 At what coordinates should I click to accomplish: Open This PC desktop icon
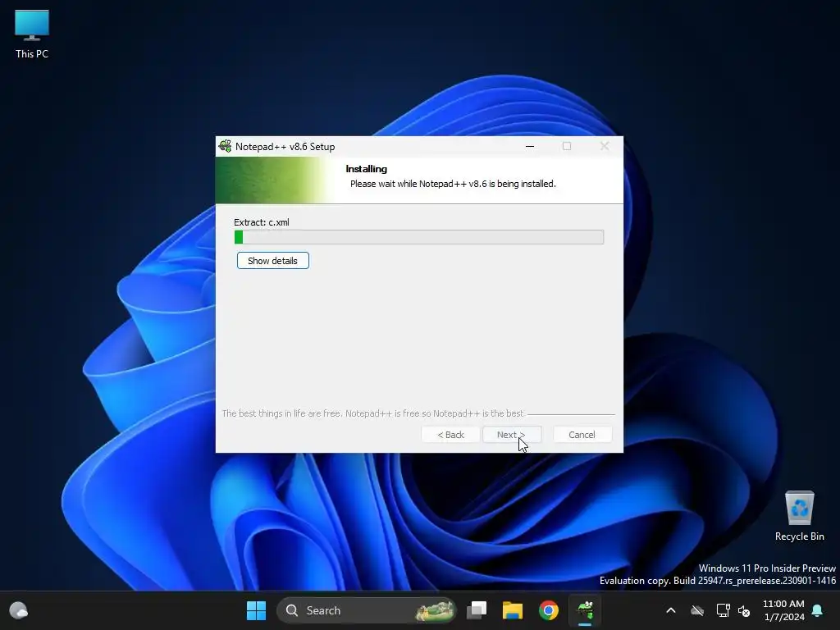click(x=32, y=34)
